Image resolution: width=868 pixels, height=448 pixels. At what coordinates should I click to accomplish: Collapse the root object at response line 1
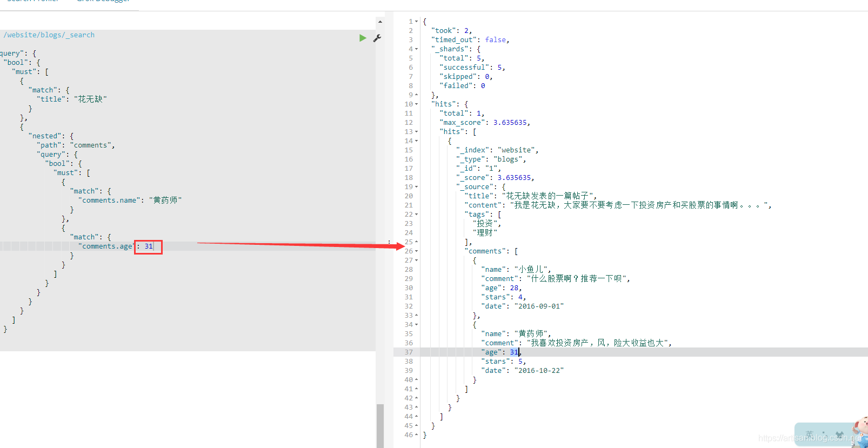pos(416,22)
